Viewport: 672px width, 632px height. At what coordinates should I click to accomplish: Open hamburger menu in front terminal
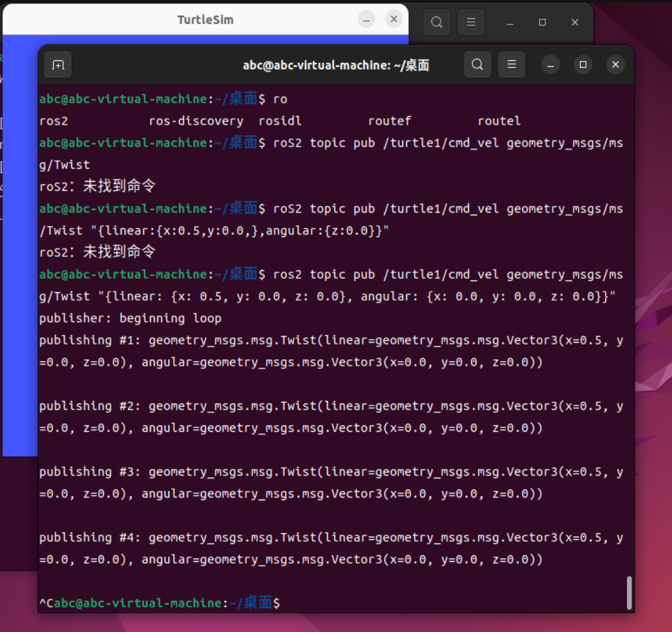tap(511, 65)
